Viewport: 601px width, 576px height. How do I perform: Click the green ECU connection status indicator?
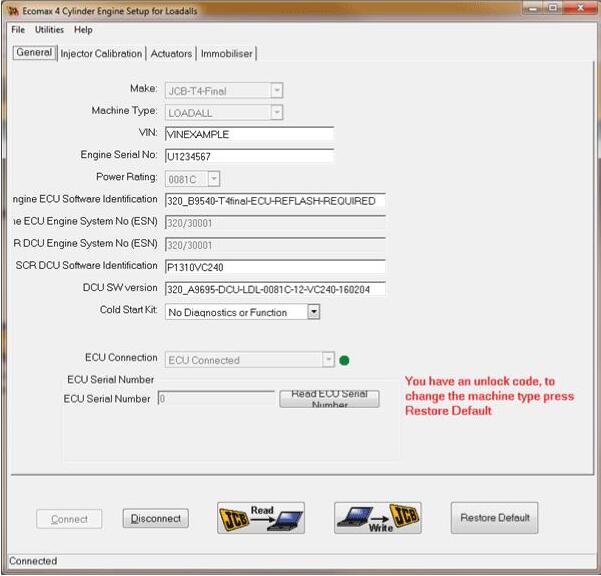(344, 360)
